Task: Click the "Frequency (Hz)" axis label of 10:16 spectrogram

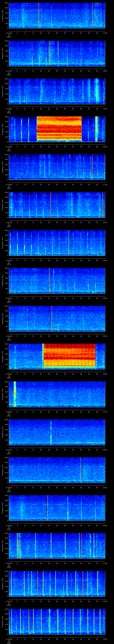Action: pyautogui.click(x=3, y=16)
